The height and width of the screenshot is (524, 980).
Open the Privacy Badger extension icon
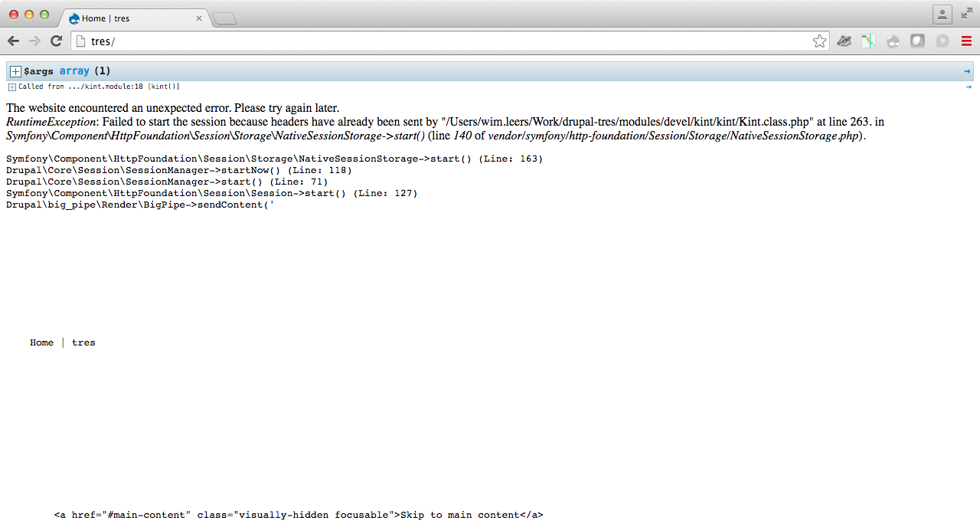coord(844,41)
